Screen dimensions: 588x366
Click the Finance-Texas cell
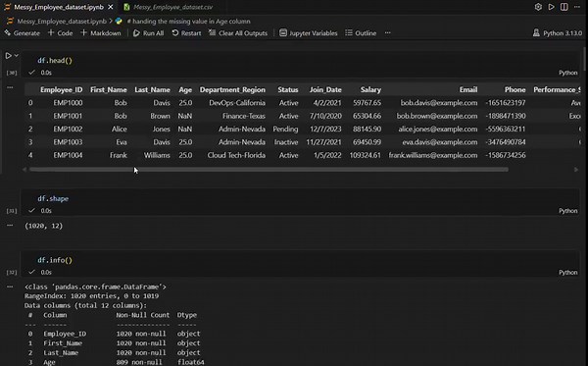tap(244, 116)
